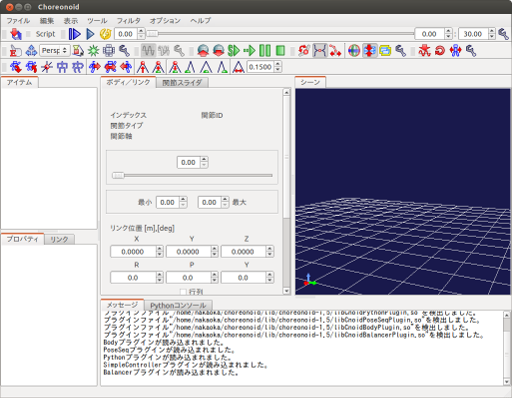
Task: Click the joint value 0.00 field above slider
Action: coord(188,163)
